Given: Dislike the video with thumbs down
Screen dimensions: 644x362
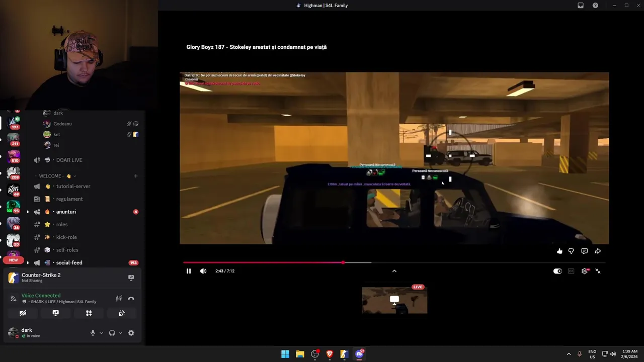Looking at the screenshot, I should point(571,251).
